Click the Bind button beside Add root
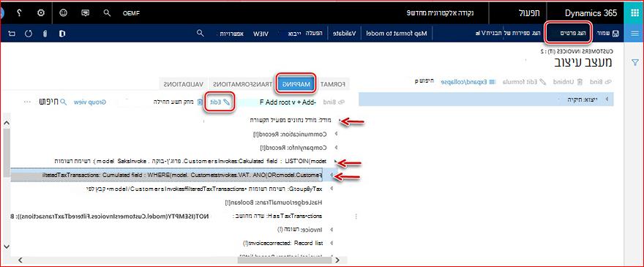 click(333, 102)
